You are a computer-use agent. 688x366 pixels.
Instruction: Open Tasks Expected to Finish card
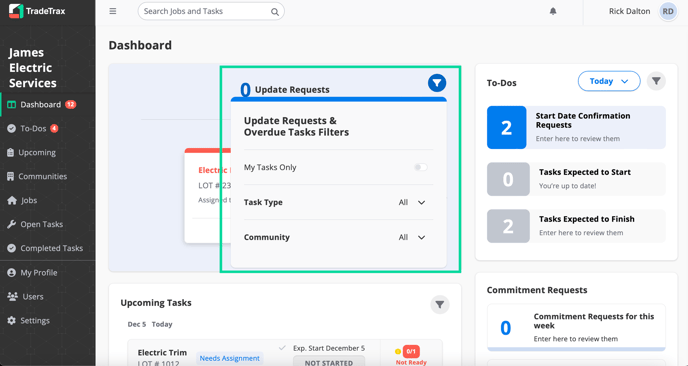(576, 226)
